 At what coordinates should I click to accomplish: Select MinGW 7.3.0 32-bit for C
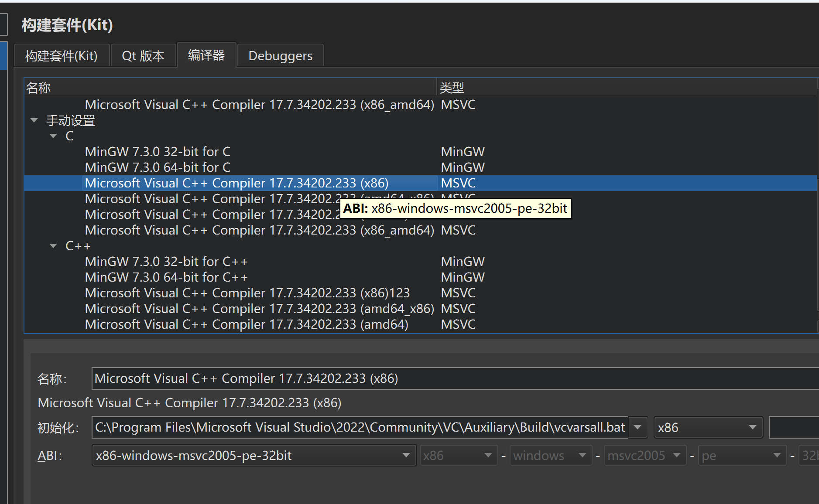[158, 152]
